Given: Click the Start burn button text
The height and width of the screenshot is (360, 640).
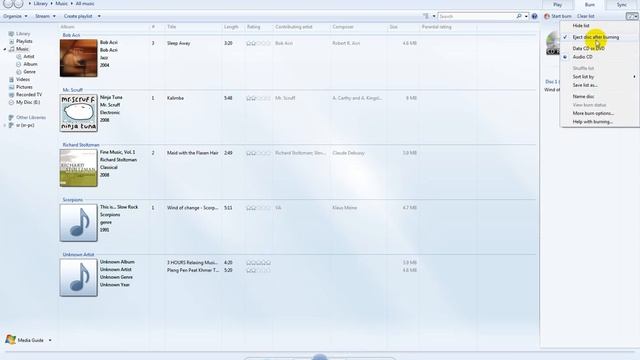Looking at the screenshot, I should (561, 16).
